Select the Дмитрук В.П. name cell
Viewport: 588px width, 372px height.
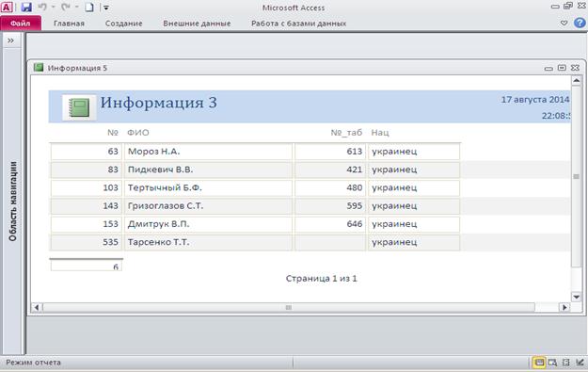208,224
